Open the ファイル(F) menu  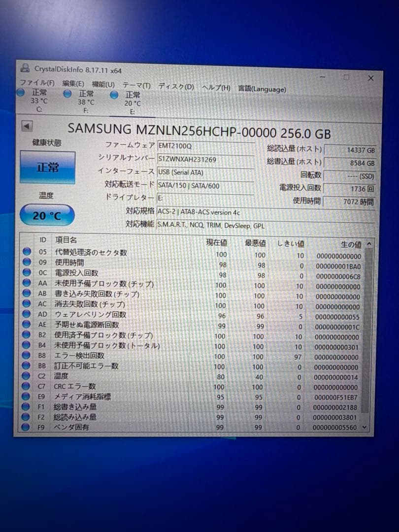pyautogui.click(x=37, y=82)
